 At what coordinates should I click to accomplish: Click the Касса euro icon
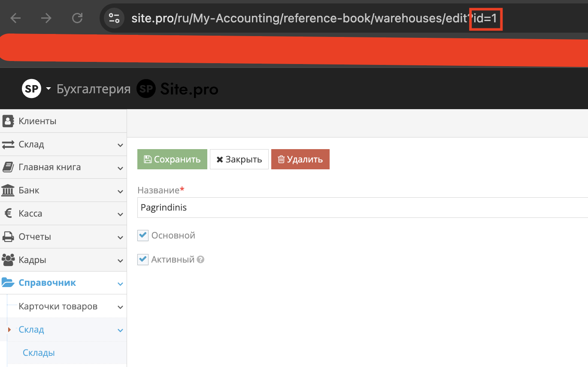click(8, 214)
